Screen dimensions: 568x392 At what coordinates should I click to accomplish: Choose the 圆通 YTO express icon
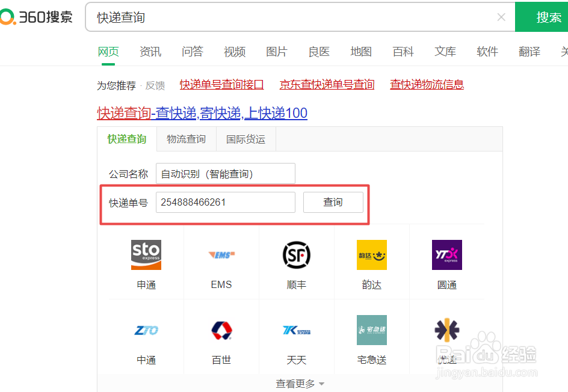pyautogui.click(x=447, y=255)
